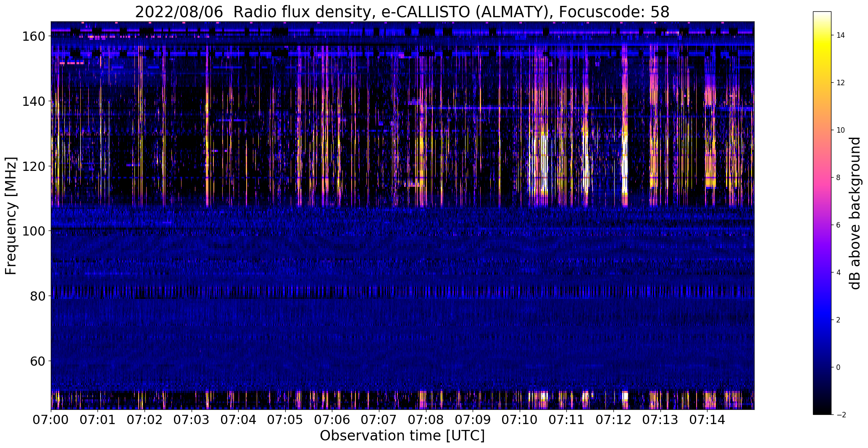Image resolution: width=868 pixels, height=448 pixels.
Task: Click the 07:10 time tick label
Action: click(x=520, y=419)
